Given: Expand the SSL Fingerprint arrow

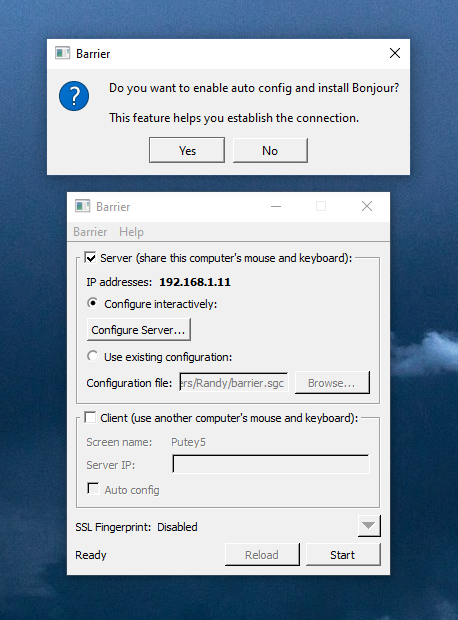Looking at the screenshot, I should click(x=369, y=526).
